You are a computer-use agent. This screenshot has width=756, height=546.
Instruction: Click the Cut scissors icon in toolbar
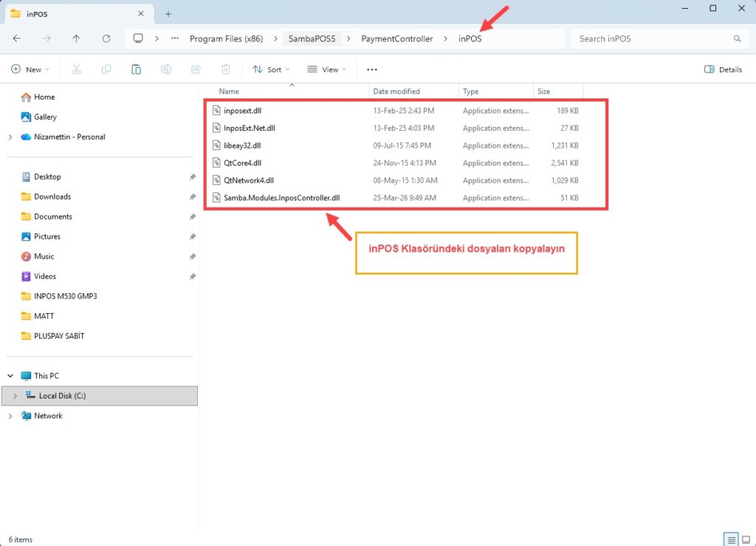[x=76, y=69]
